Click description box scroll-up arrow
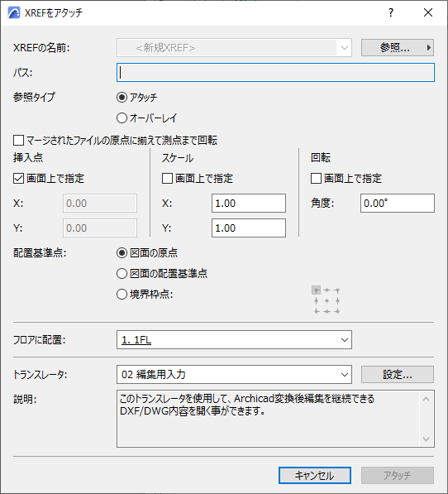Screen dimensions: 448x494 426,400
